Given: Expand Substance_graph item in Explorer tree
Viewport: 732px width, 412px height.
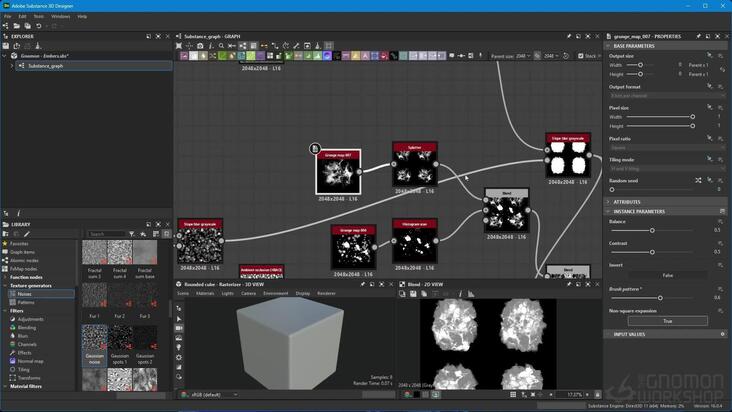Looking at the screenshot, I should pyautogui.click(x=12, y=66).
